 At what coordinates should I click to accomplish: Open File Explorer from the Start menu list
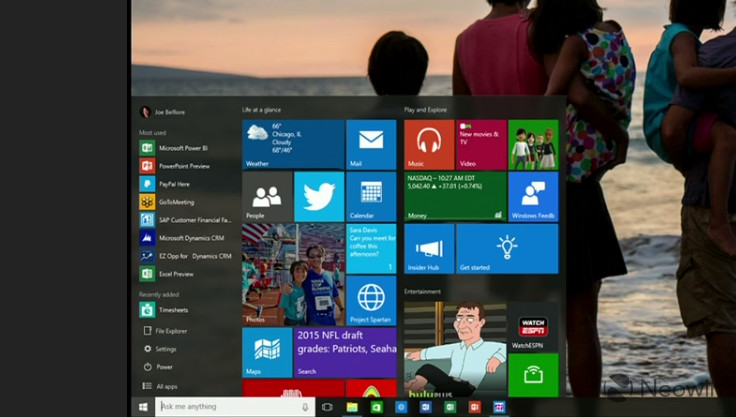[x=165, y=331]
